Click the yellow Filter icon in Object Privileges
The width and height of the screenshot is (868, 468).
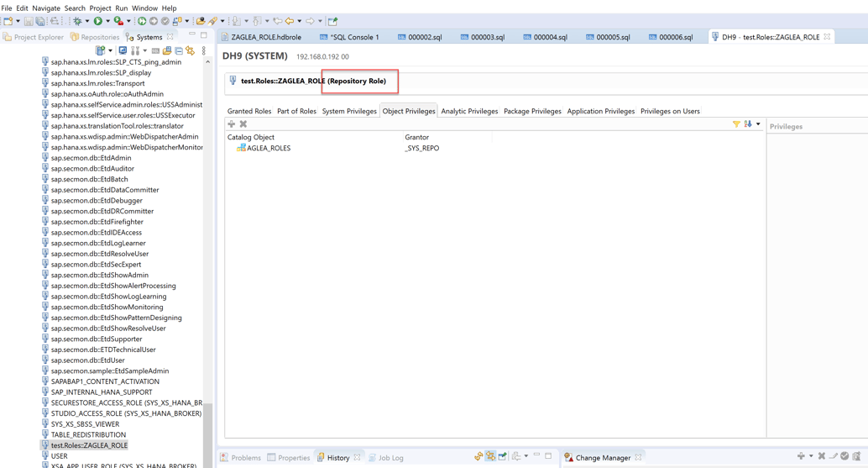[736, 124]
